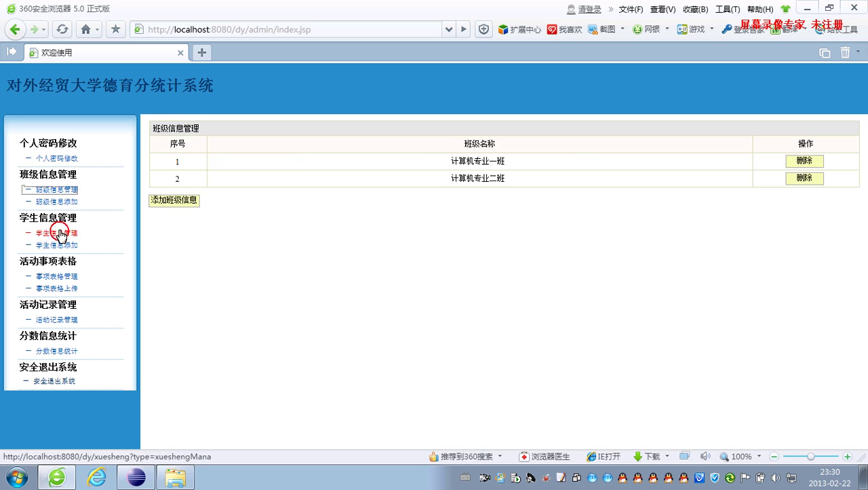Click the browser back arrow button
This screenshot has height=490, width=868.
15,29
